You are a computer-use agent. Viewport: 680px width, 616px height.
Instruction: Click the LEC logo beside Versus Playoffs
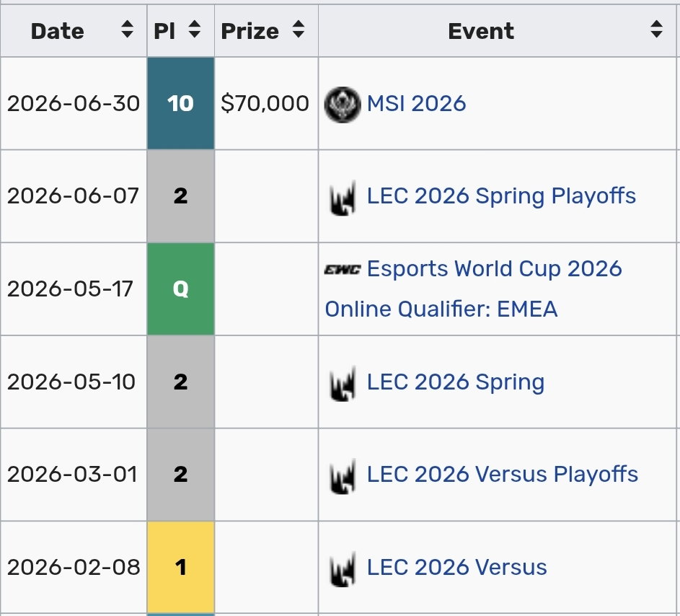(343, 476)
